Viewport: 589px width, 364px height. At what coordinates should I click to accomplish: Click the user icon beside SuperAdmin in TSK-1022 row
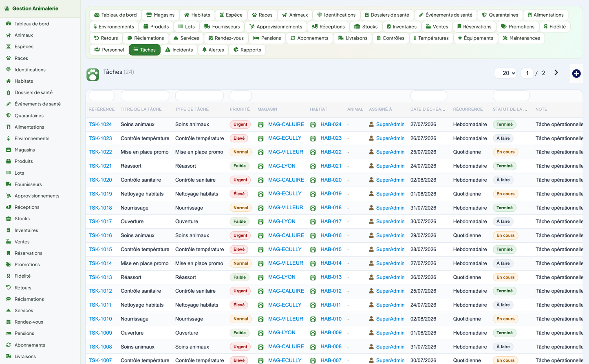tap(371, 152)
